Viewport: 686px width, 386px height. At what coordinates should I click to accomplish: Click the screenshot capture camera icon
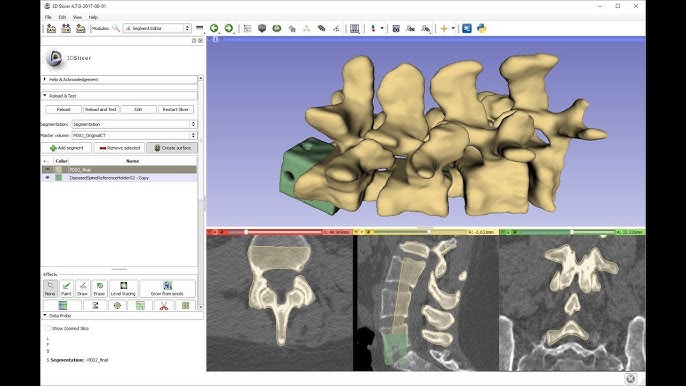396,28
